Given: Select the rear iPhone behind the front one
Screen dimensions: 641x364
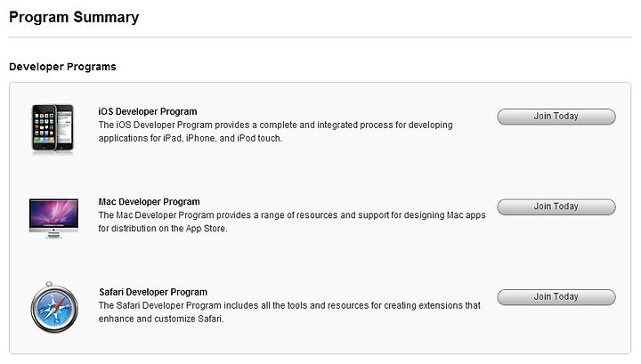Looking at the screenshot, I should click(x=65, y=127).
